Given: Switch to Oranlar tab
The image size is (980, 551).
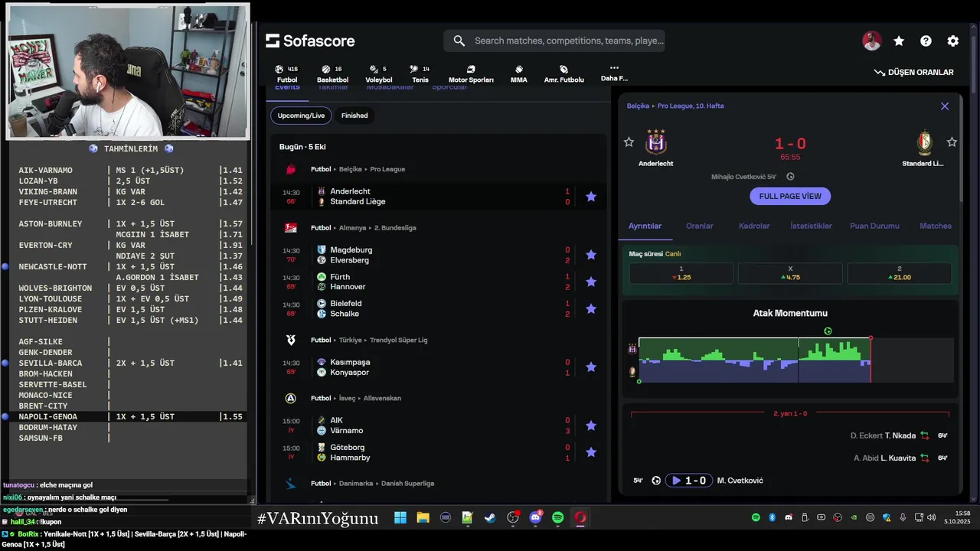Looking at the screenshot, I should 699,226.
